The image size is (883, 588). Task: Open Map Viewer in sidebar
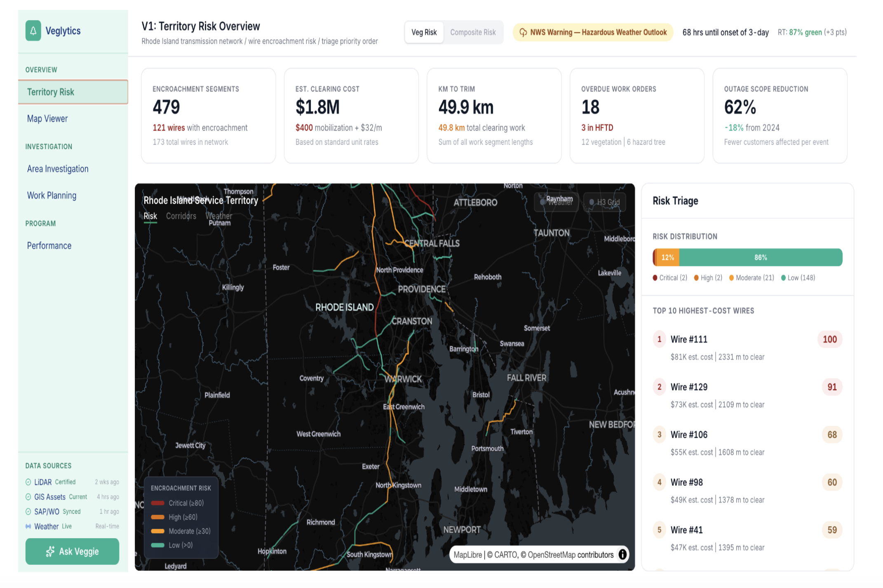click(73, 119)
